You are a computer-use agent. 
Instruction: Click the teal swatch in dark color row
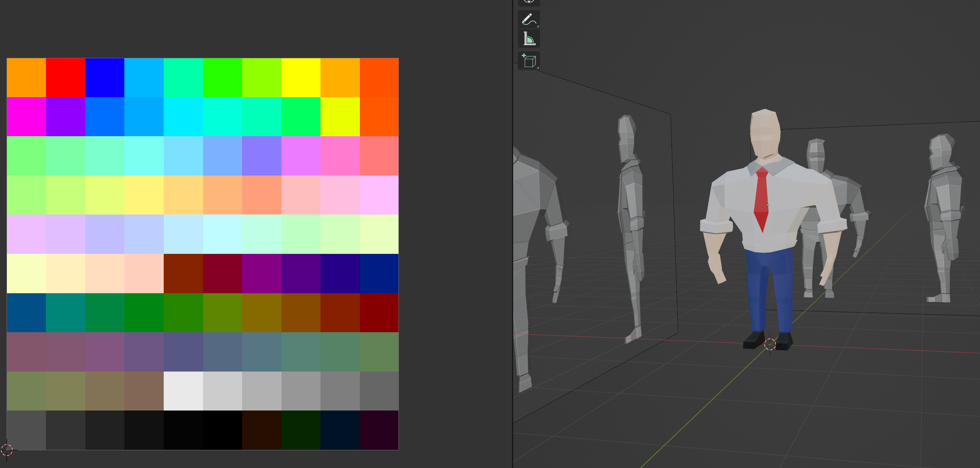[65, 313]
